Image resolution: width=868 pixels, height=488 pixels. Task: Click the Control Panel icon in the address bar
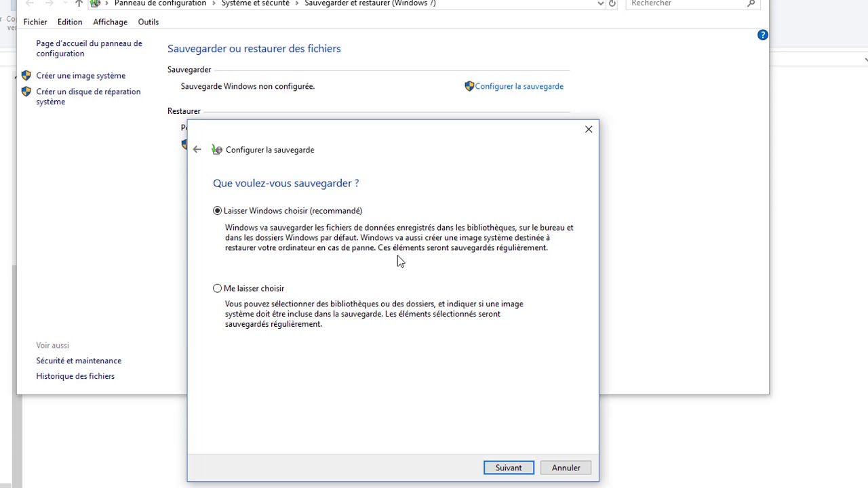coord(96,3)
